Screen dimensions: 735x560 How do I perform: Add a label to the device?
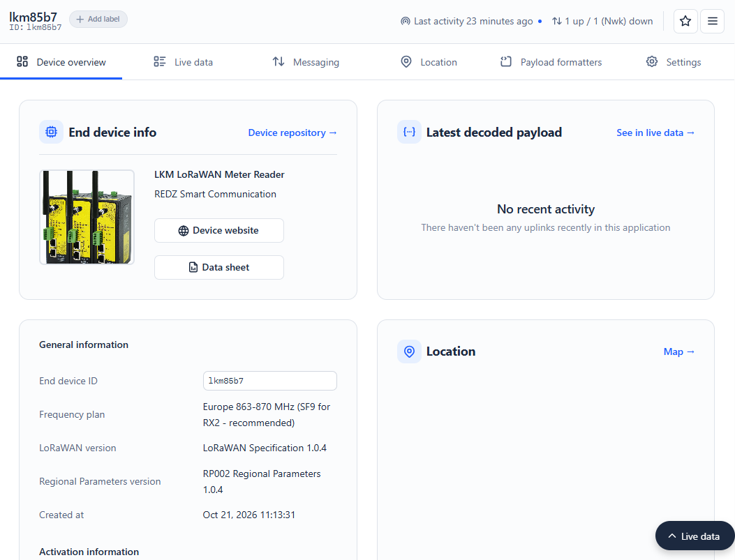[98, 20]
